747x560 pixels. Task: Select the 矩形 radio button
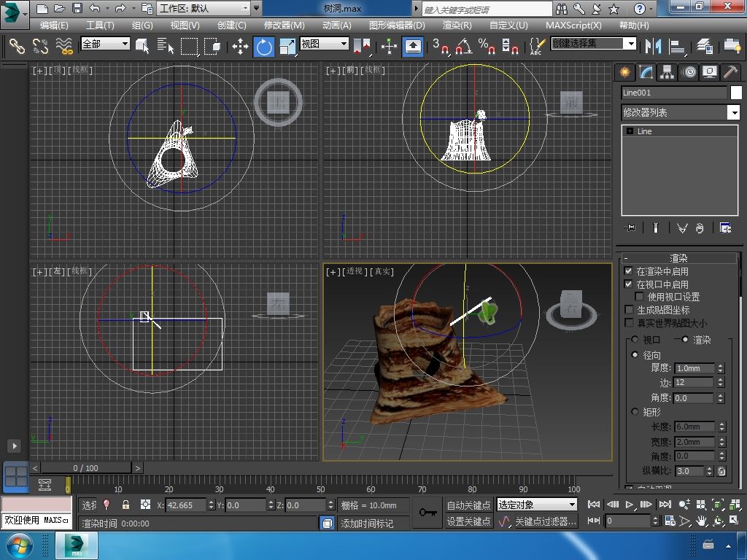(x=635, y=412)
